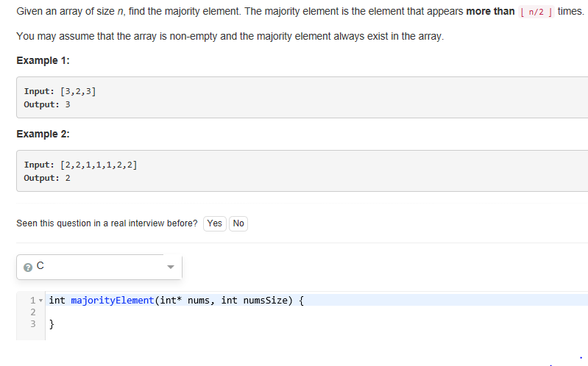588x366 pixels.
Task: Click line number 3 in editor gutter
Action: pos(33,323)
